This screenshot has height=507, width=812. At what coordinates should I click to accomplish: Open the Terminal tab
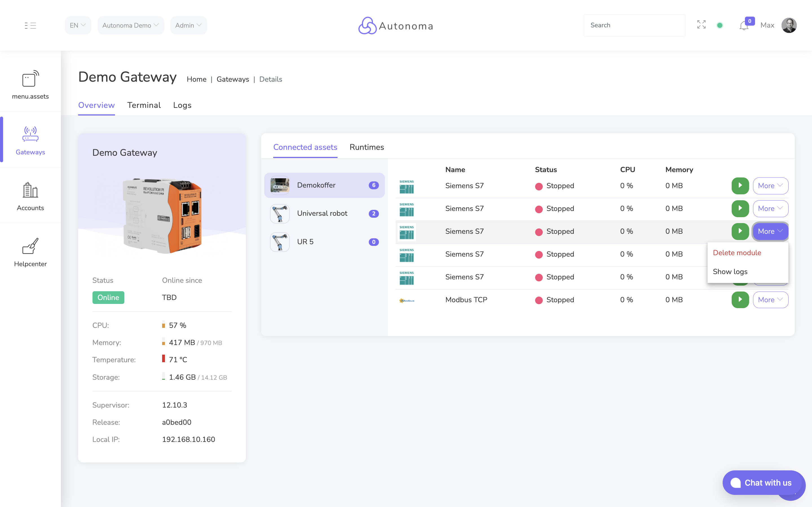point(144,105)
